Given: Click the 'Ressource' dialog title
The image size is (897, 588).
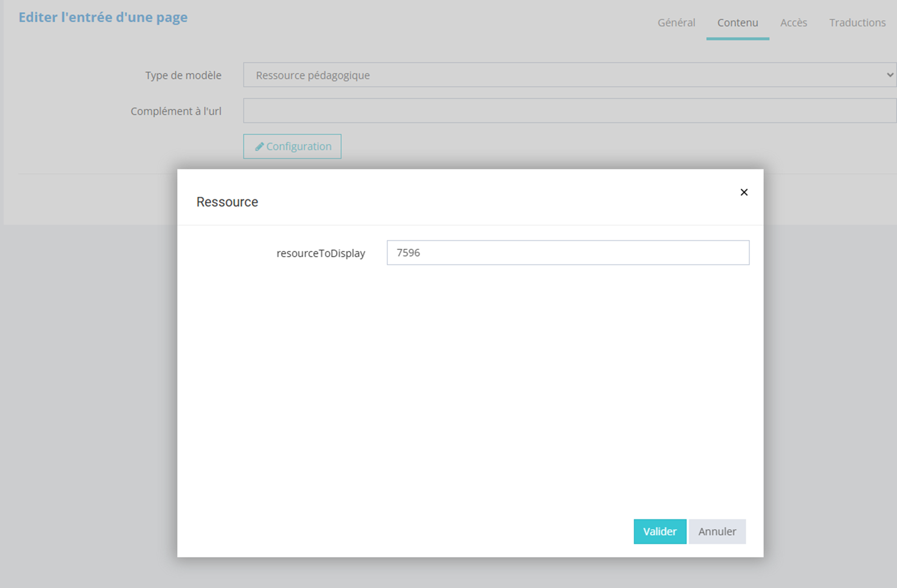Looking at the screenshot, I should [x=227, y=202].
